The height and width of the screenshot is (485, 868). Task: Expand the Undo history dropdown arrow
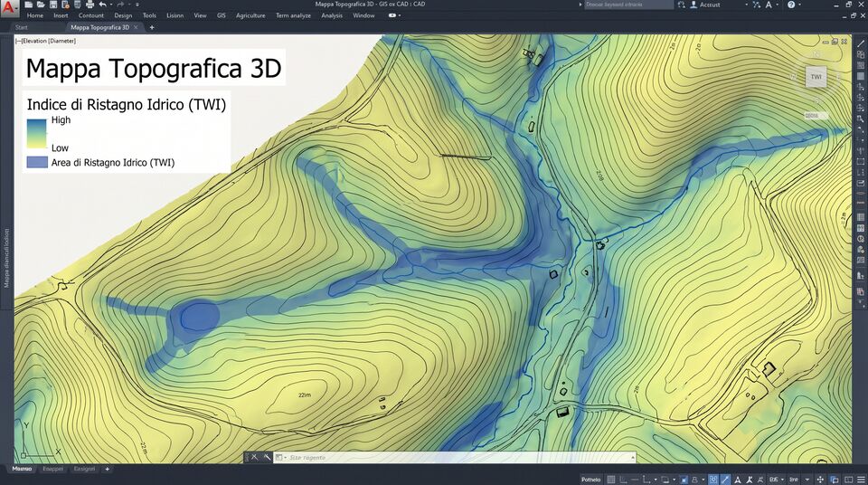coord(110,5)
